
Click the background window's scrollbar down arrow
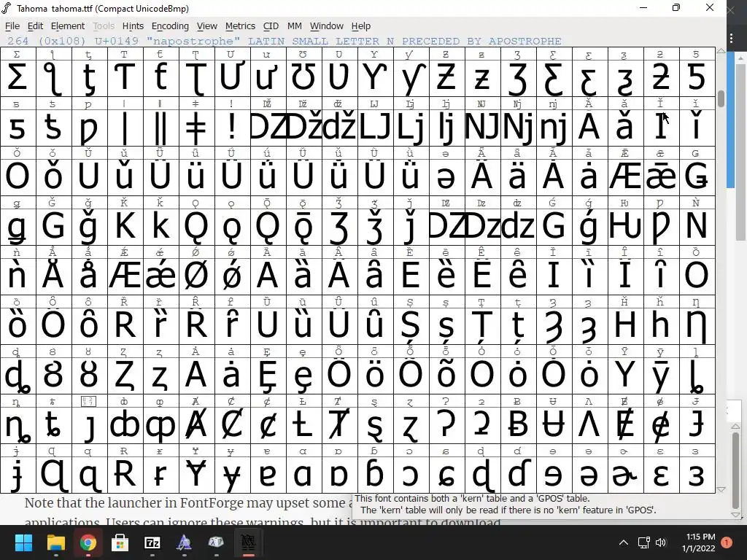(x=735, y=516)
